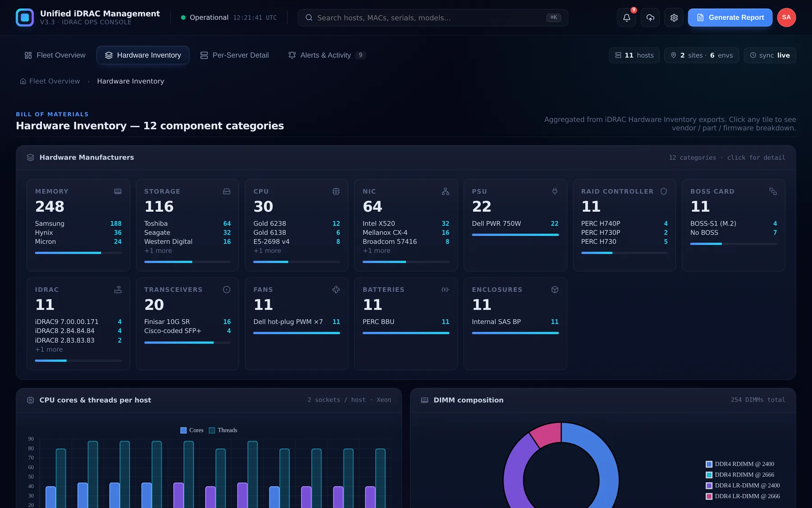812x508 pixels.
Task: Expand '+1 more' in iDRAC tile
Action: click(49, 350)
